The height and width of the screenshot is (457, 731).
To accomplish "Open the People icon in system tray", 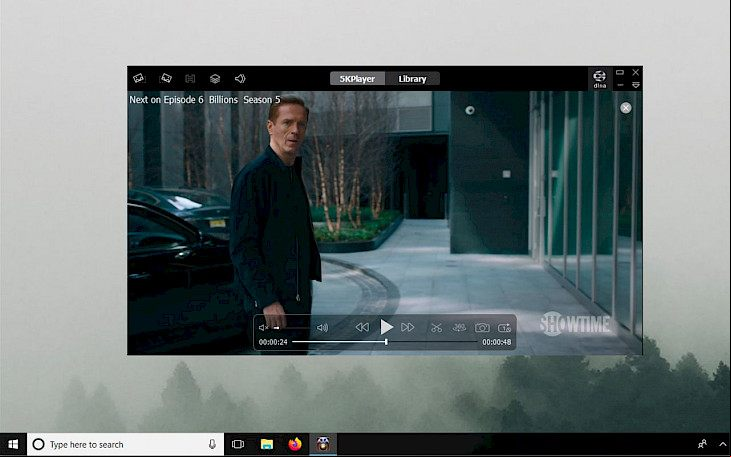I will 702,444.
